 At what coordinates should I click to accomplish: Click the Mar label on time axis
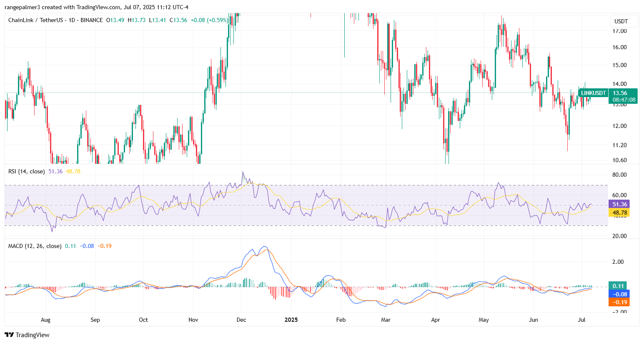(x=386, y=320)
